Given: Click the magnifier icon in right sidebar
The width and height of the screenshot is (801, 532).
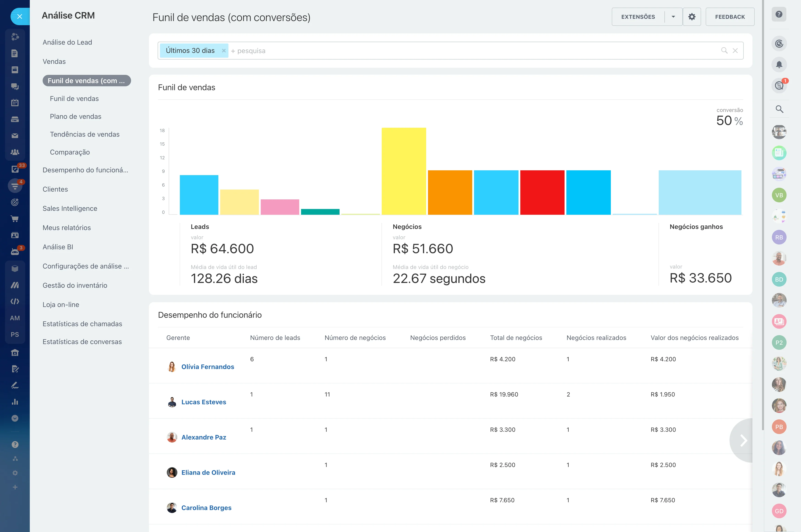Looking at the screenshot, I should (779, 109).
